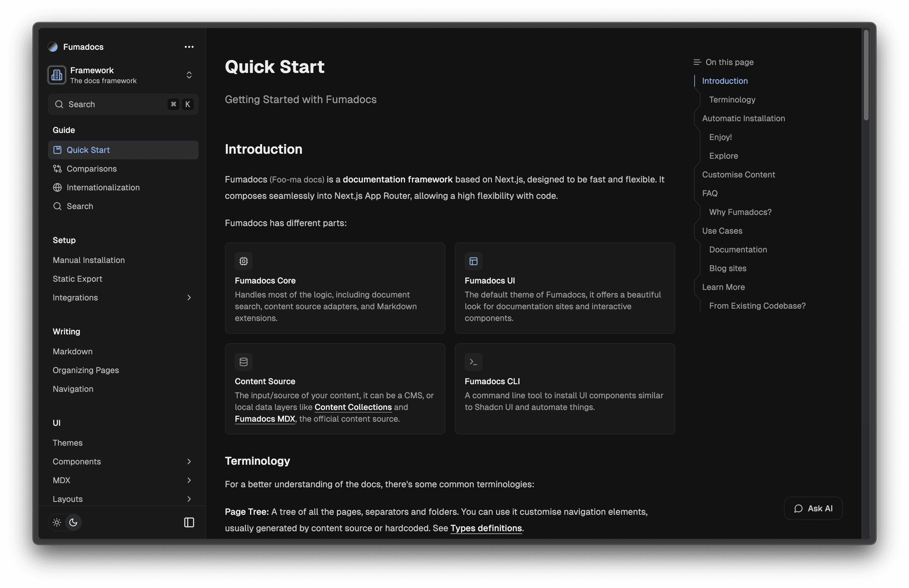This screenshot has width=909, height=588.
Task: Click the Content Source database icon
Action: tap(244, 362)
